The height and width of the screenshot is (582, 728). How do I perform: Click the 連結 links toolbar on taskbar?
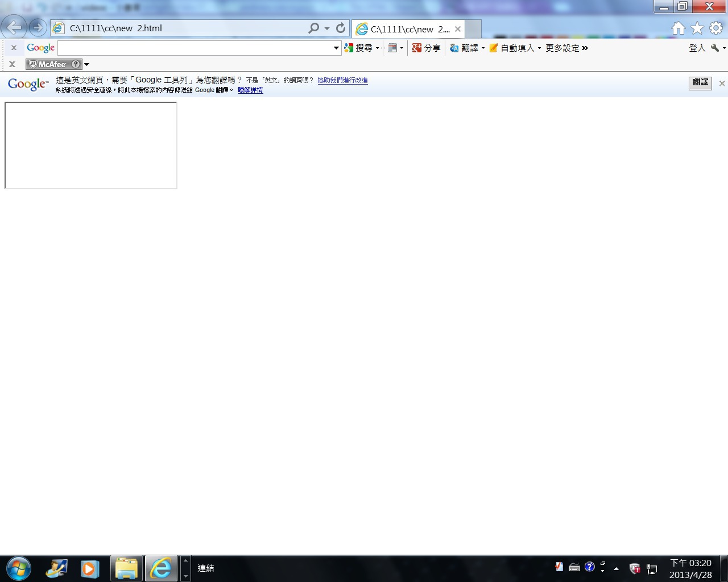click(x=206, y=568)
